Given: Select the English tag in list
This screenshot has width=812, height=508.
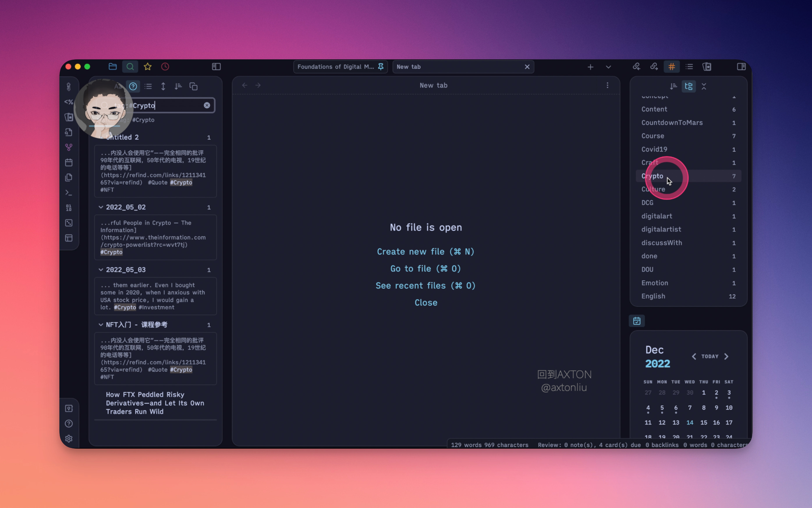Looking at the screenshot, I should (653, 296).
